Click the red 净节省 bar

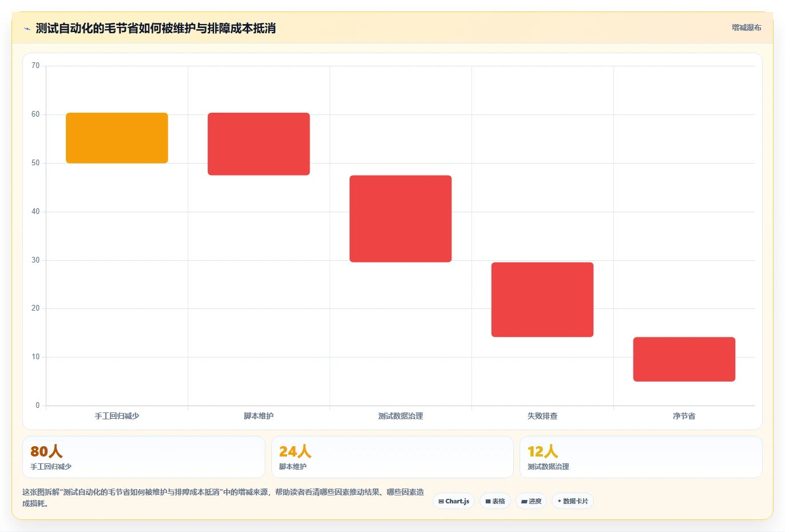(684, 359)
